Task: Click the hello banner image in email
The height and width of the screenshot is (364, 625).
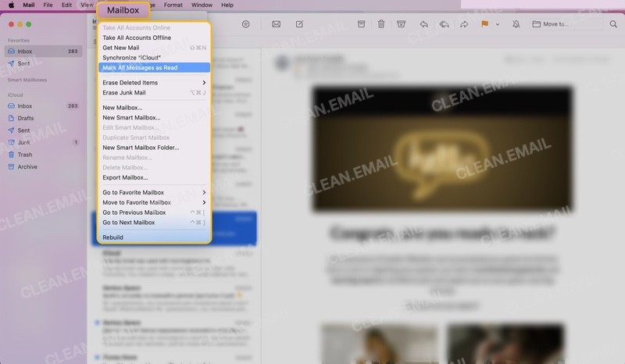Action: [x=442, y=148]
